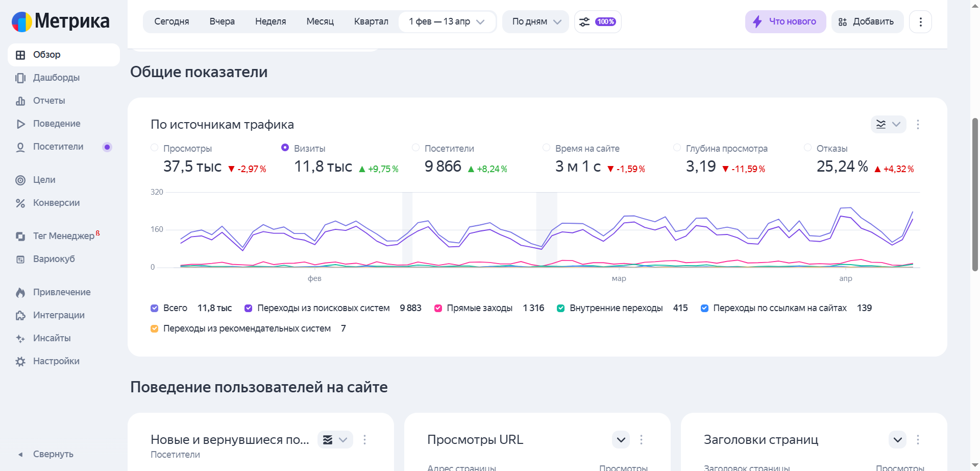Open Insights sparkle icon in sidebar

pos(20,338)
